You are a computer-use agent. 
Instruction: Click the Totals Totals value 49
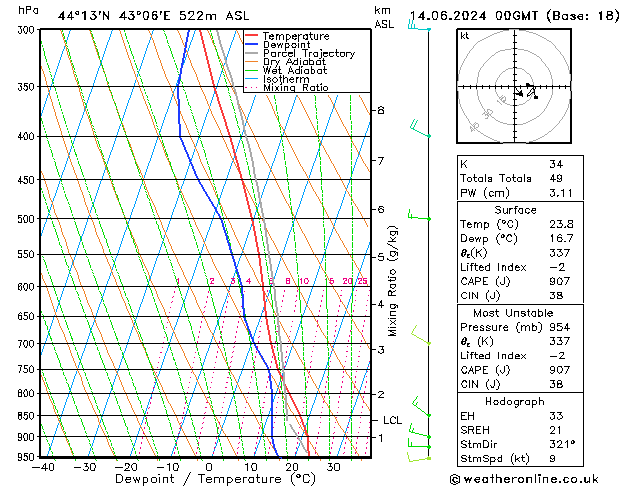555,177
